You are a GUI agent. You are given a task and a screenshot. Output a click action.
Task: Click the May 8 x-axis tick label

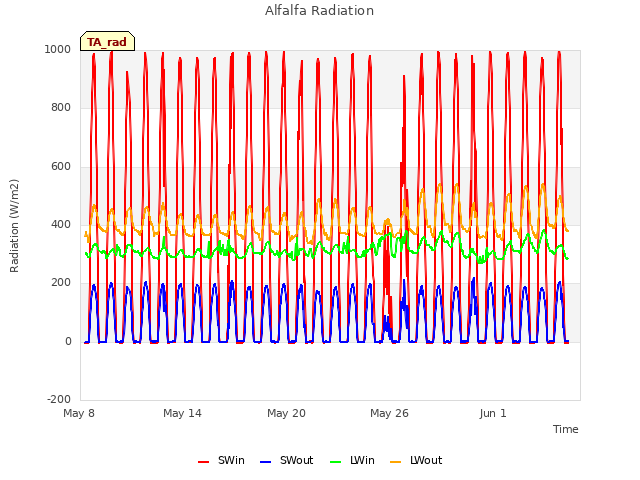[79, 413]
